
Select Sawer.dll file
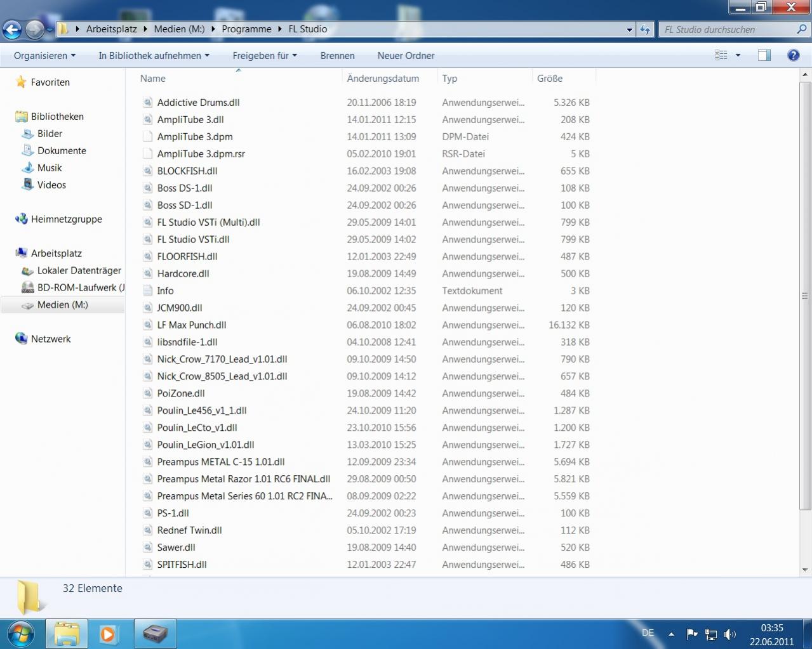(x=176, y=547)
